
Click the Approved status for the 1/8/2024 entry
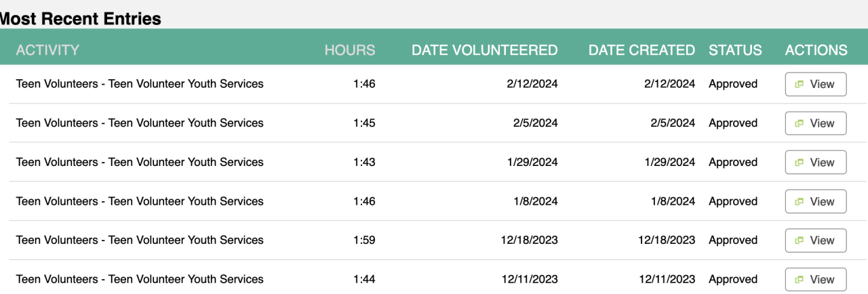[733, 201]
